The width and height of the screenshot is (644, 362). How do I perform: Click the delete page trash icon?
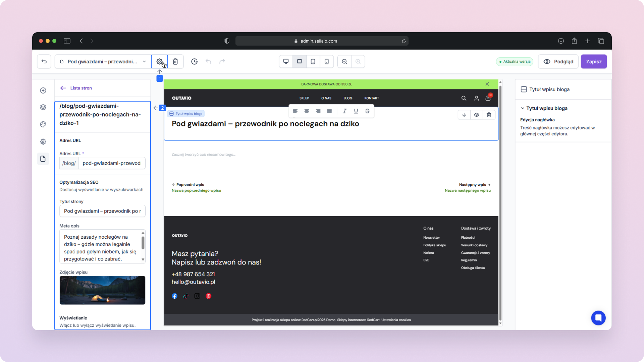[x=175, y=62]
